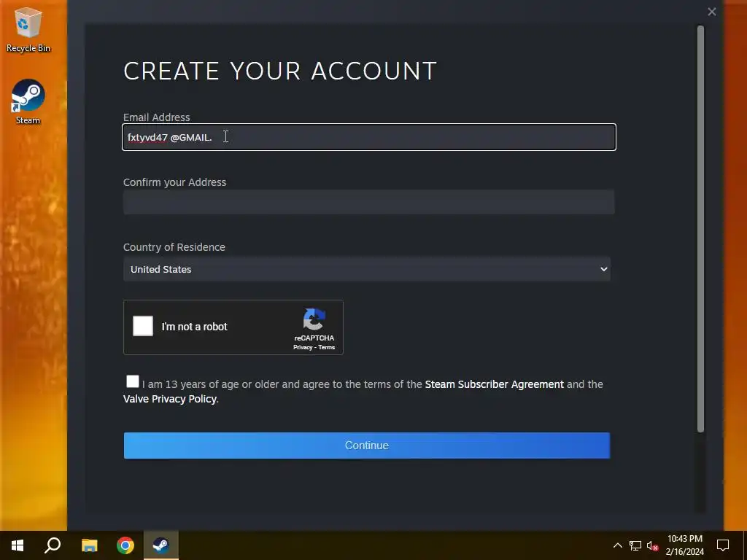Launch File Explorer from the taskbar
The image size is (747, 560).
click(89, 545)
